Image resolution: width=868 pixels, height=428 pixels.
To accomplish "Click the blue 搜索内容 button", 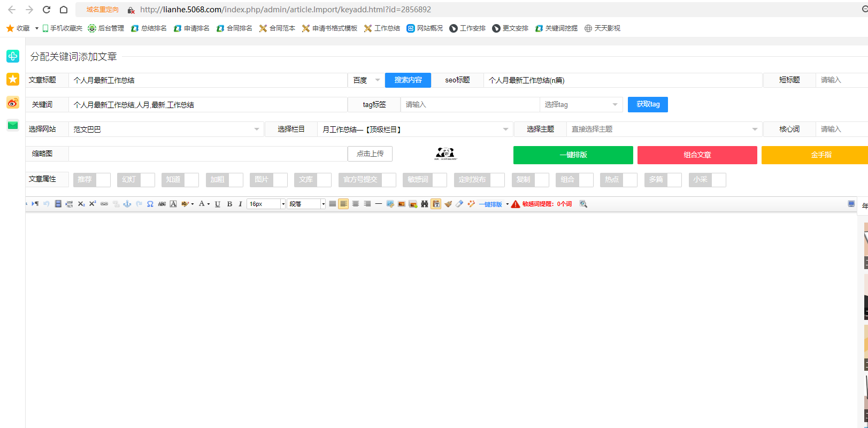I will 408,80.
